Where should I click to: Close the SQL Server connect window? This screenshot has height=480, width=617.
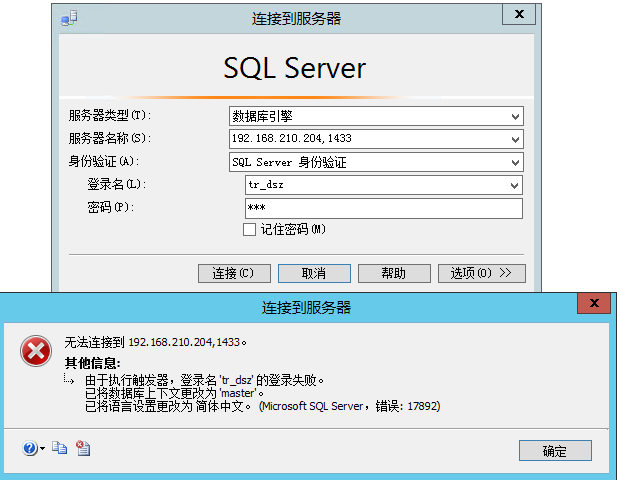(x=519, y=15)
